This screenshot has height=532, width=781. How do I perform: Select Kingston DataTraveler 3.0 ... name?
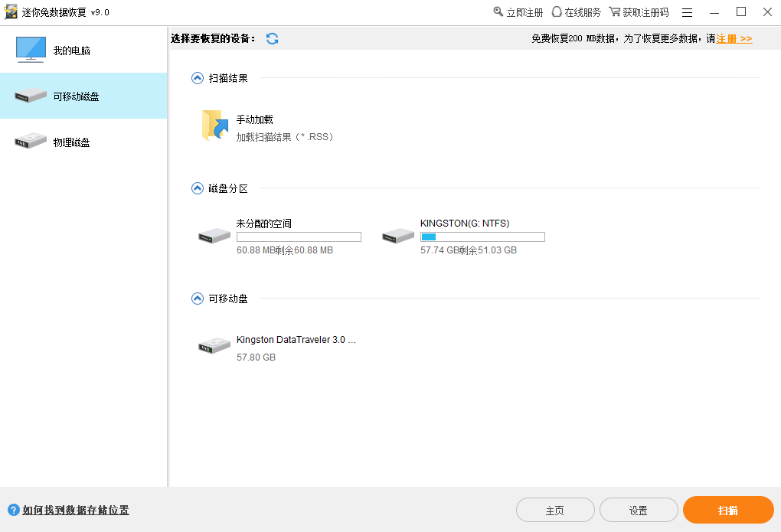pyautogui.click(x=296, y=340)
